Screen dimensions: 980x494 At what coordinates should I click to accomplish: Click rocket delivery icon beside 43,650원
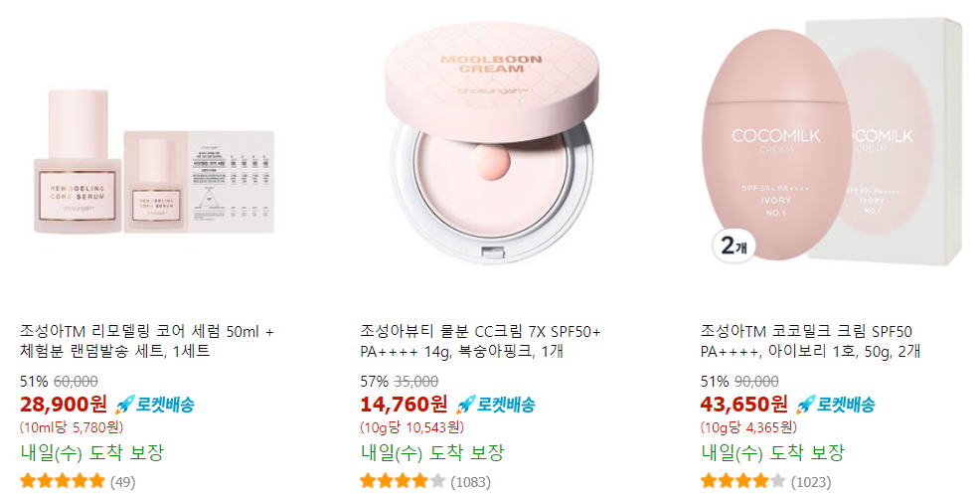(x=836, y=405)
